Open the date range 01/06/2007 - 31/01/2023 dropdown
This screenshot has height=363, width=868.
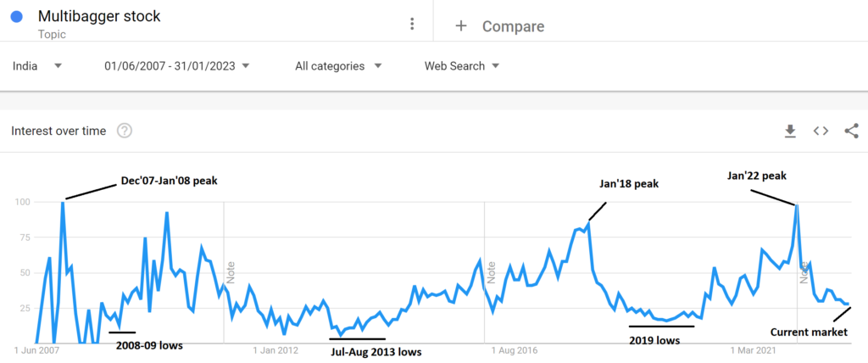177,66
